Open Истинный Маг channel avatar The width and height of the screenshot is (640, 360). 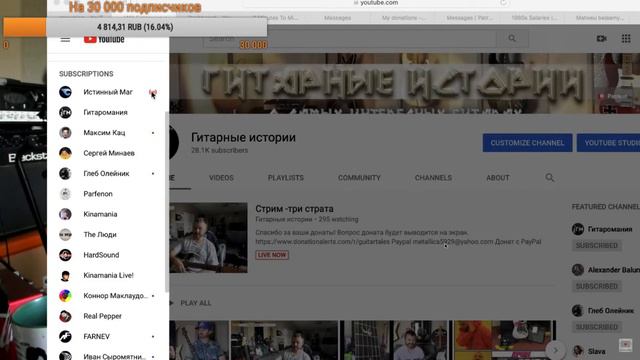65,92
